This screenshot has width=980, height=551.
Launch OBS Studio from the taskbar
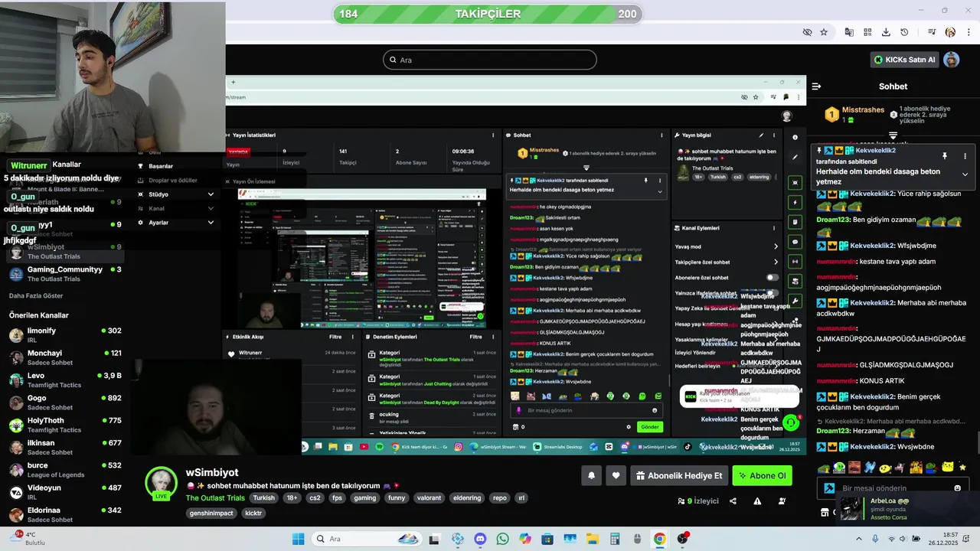pos(682,539)
